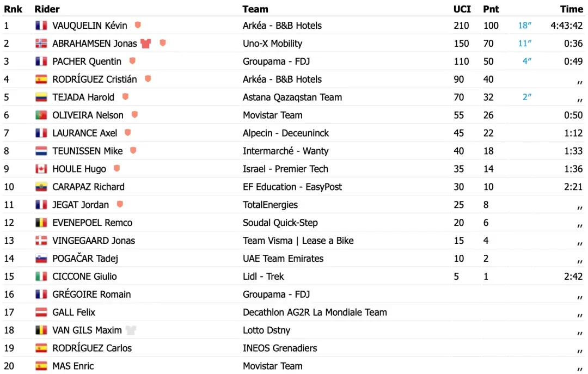Click the Ecuador flag beside CARAPAZ Richard
Viewport: 588px width, 374px height.
(41, 187)
